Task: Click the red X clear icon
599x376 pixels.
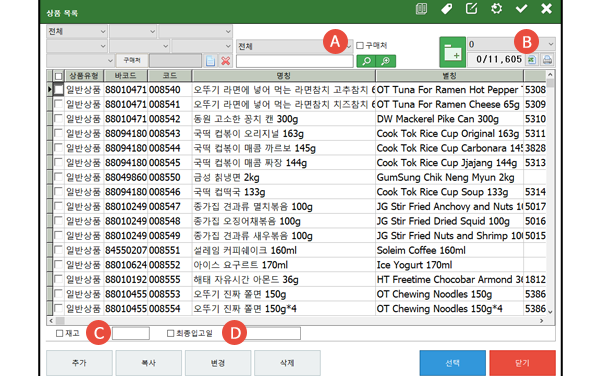Action: pyautogui.click(x=226, y=61)
